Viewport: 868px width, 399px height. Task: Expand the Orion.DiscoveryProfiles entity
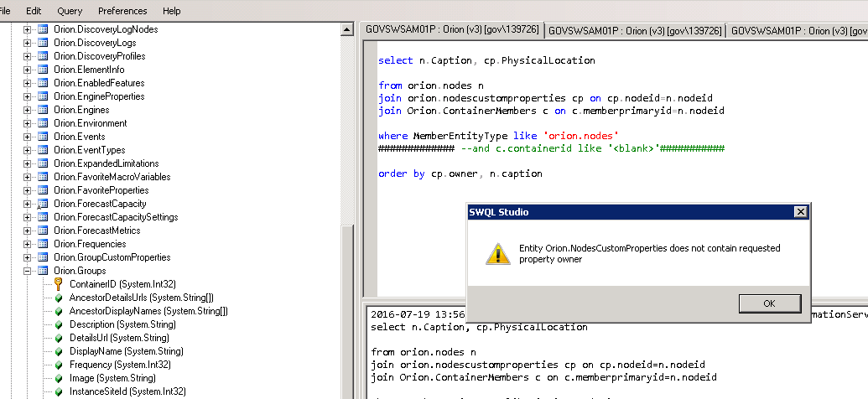pos(27,56)
